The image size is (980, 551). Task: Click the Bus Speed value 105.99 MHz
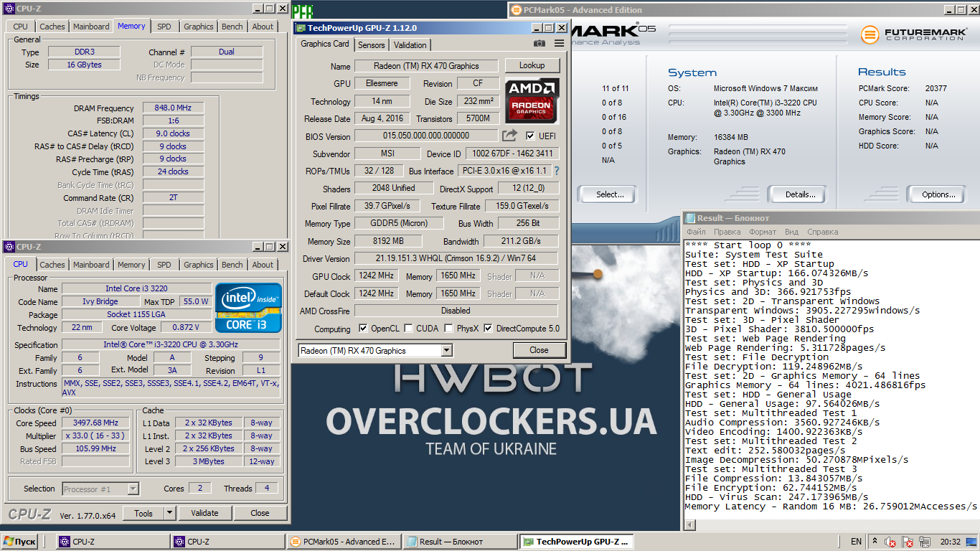[x=96, y=449]
